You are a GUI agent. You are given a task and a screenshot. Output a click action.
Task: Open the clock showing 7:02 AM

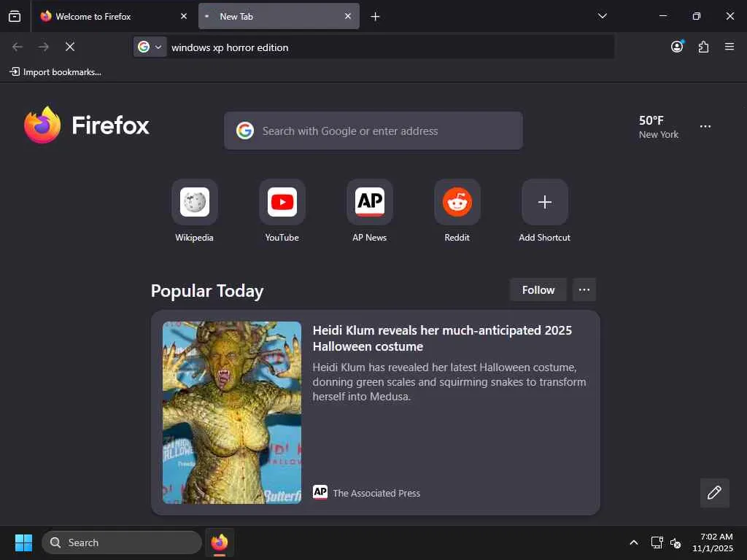coord(713,542)
